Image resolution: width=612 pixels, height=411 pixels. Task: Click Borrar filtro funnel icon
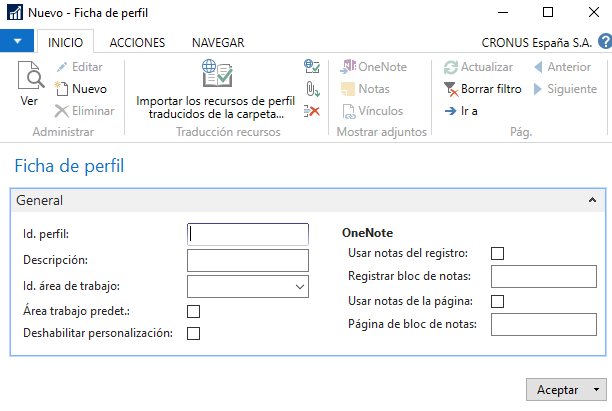tap(451, 89)
